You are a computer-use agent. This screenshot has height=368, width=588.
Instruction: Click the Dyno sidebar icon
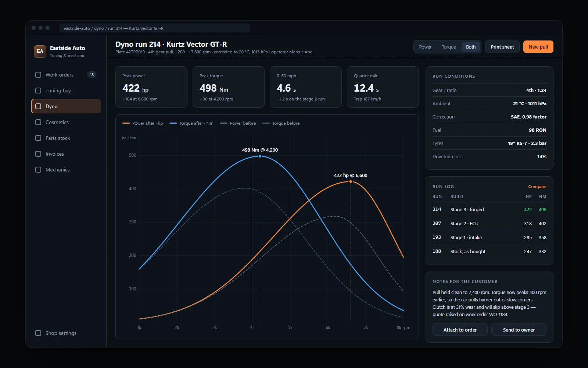point(38,106)
